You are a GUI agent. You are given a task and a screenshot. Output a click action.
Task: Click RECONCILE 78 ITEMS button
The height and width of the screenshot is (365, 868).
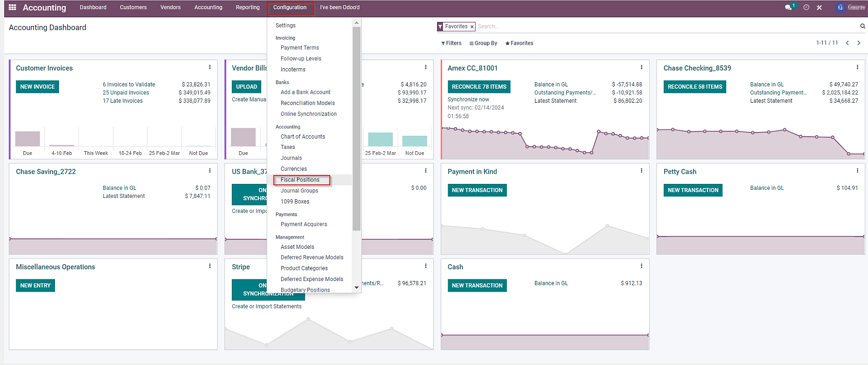tap(479, 87)
